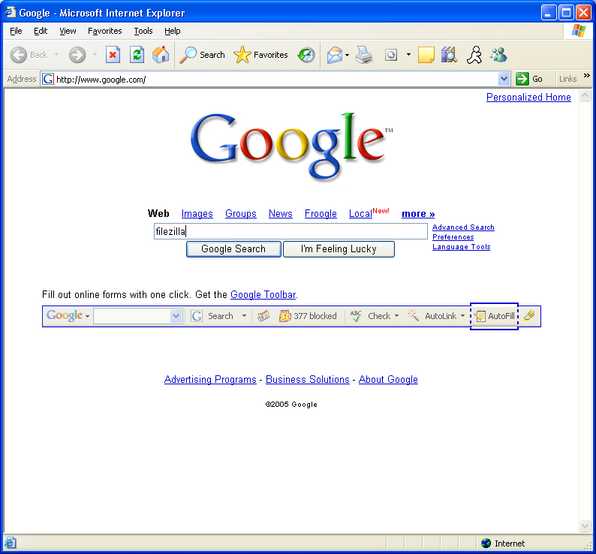Open the Images search link
The width and height of the screenshot is (596, 554).
197,214
